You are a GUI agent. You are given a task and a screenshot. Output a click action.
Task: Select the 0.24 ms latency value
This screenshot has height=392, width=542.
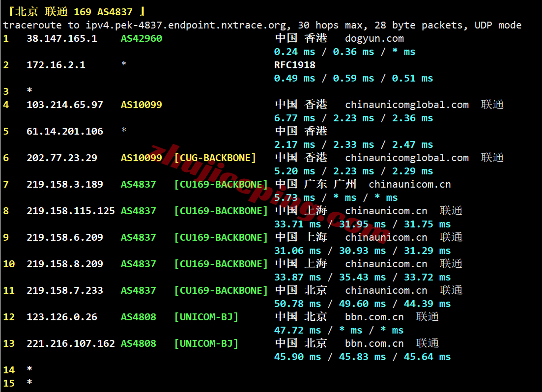point(294,52)
